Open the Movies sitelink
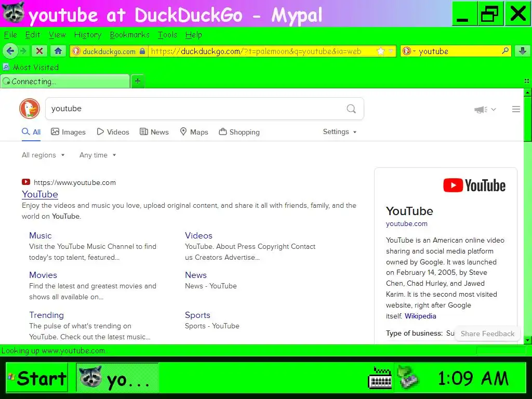532x399 pixels. tap(43, 275)
